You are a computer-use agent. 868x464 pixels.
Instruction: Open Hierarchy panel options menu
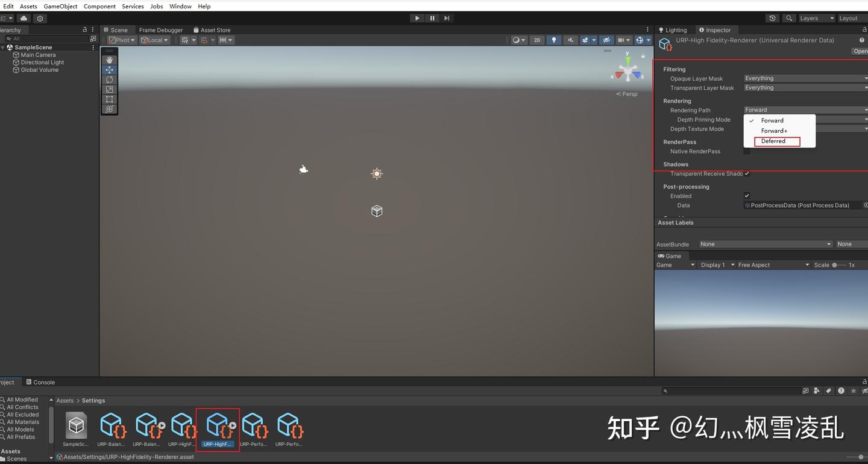[93, 30]
